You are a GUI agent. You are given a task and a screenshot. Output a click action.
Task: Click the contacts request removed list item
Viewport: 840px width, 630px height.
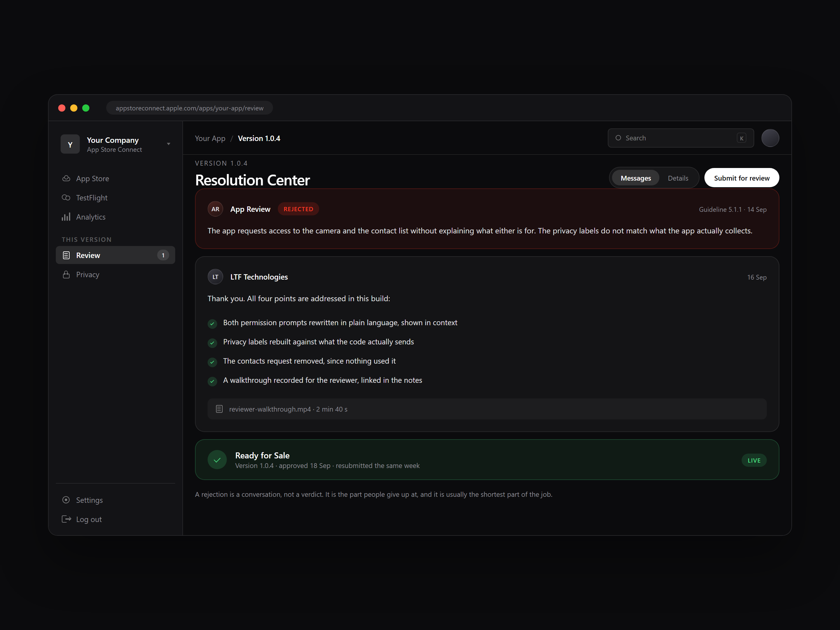pos(309,361)
